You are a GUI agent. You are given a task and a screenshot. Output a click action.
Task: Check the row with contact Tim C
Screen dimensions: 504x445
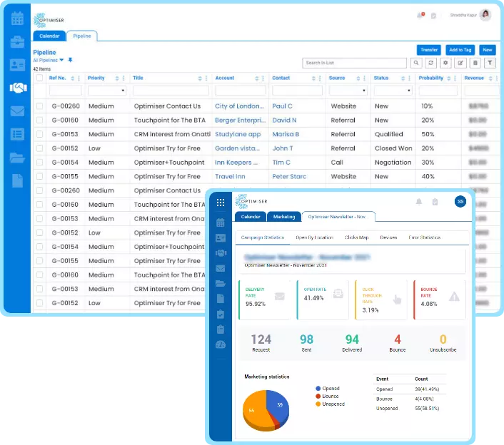point(39,163)
